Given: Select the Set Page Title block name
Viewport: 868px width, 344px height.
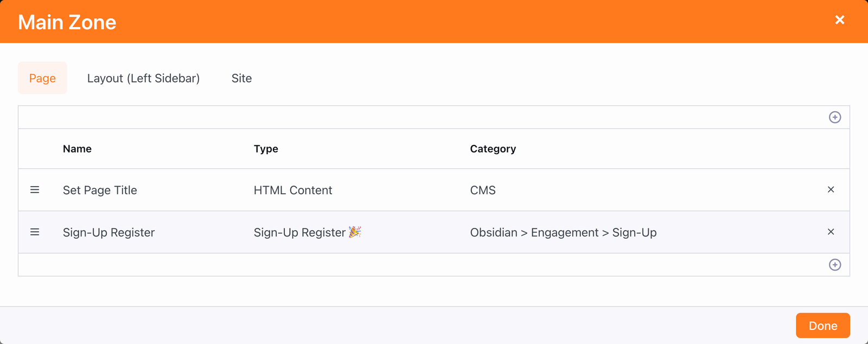Looking at the screenshot, I should point(100,190).
